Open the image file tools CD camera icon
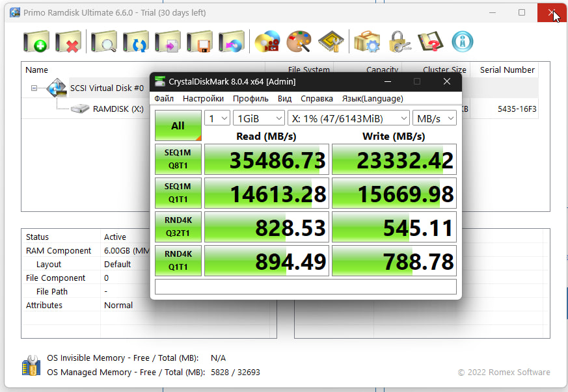Viewport: 568px width, 392px height. point(267,41)
